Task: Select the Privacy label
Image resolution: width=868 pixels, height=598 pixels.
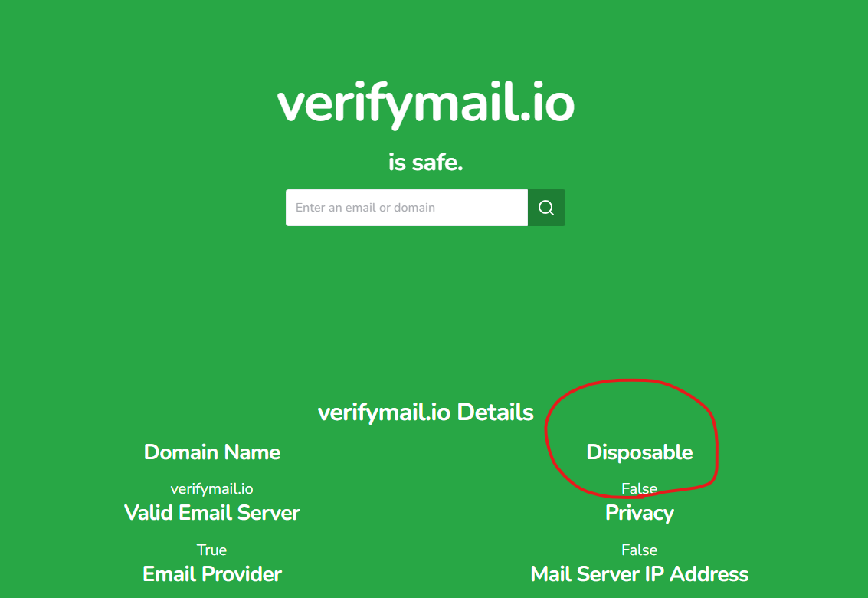Action: coord(640,513)
